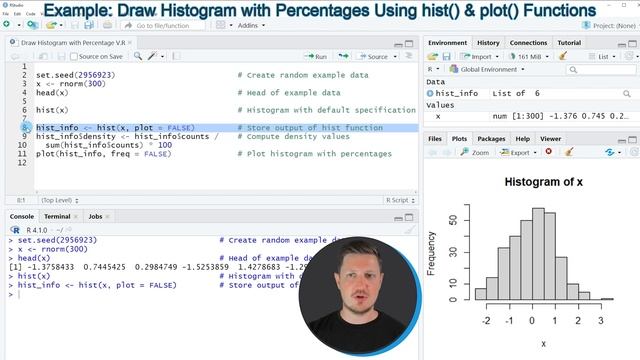
Task: Switch to the Tutorial tab
Action: [x=569, y=42]
